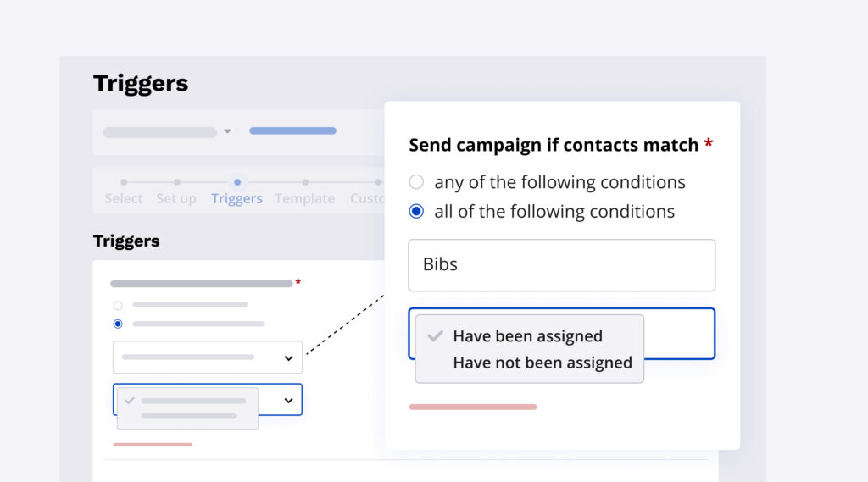Choose "Have not been assigned" option
Viewport: 868px width, 482px height.
[542, 363]
